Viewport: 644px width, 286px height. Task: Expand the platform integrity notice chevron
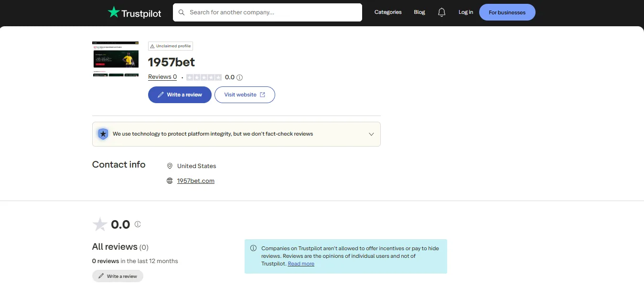[371, 134]
